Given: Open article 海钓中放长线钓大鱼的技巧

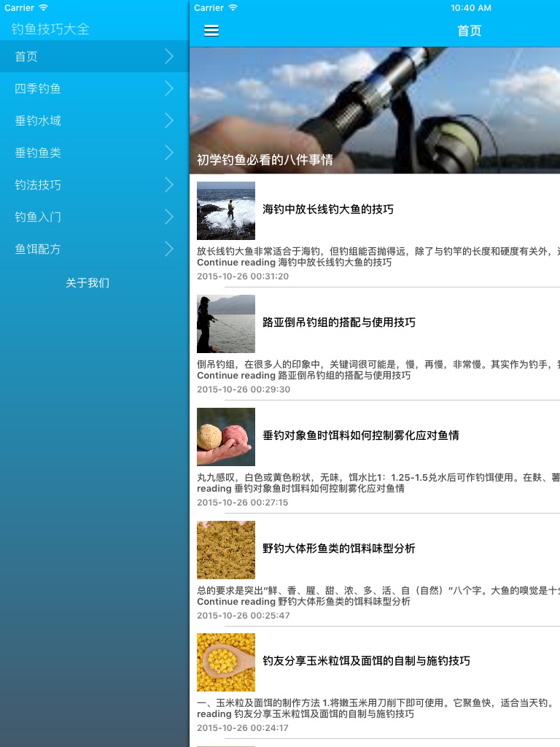Looking at the screenshot, I should tap(328, 209).
